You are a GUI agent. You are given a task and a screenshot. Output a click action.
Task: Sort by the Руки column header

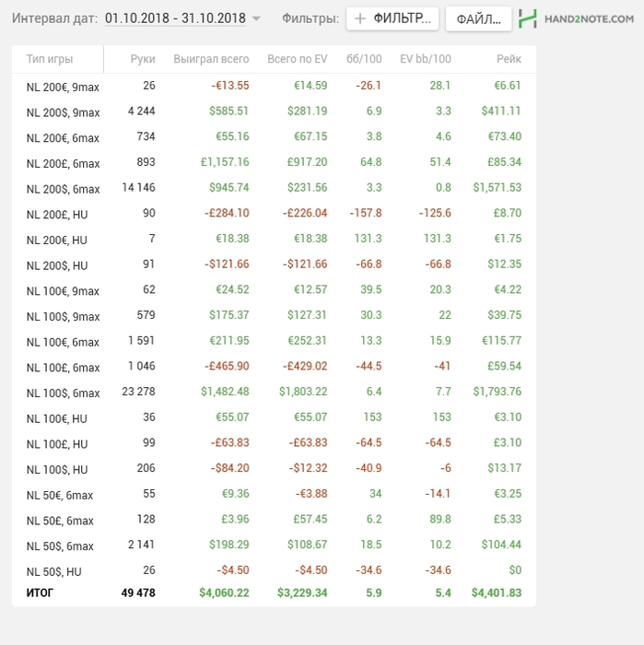143,59
